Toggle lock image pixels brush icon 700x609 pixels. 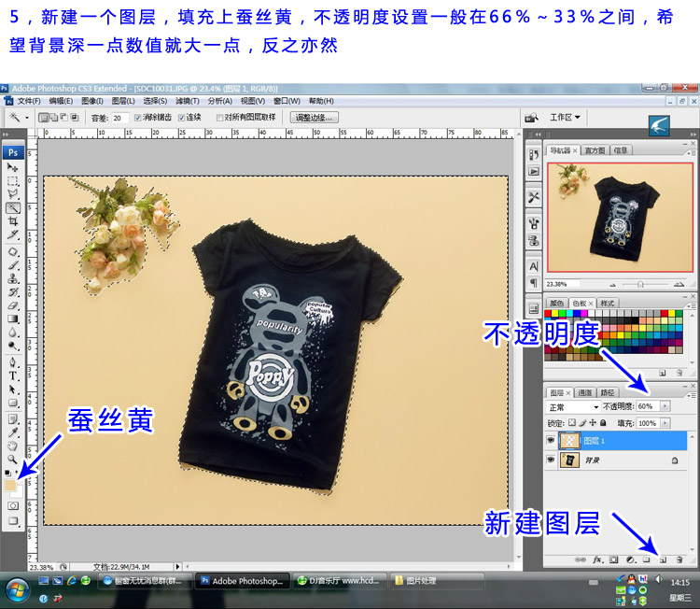pos(582,422)
